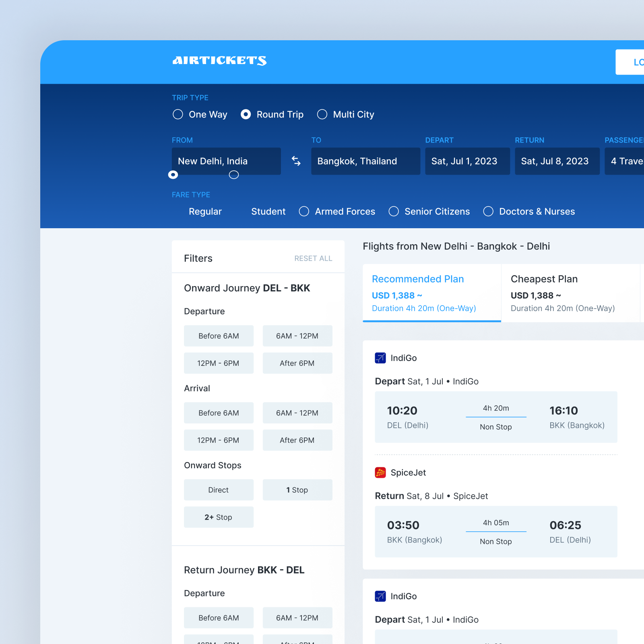Image resolution: width=644 pixels, height=644 pixels.
Task: Select the Multi City trip type
Action: click(x=322, y=114)
